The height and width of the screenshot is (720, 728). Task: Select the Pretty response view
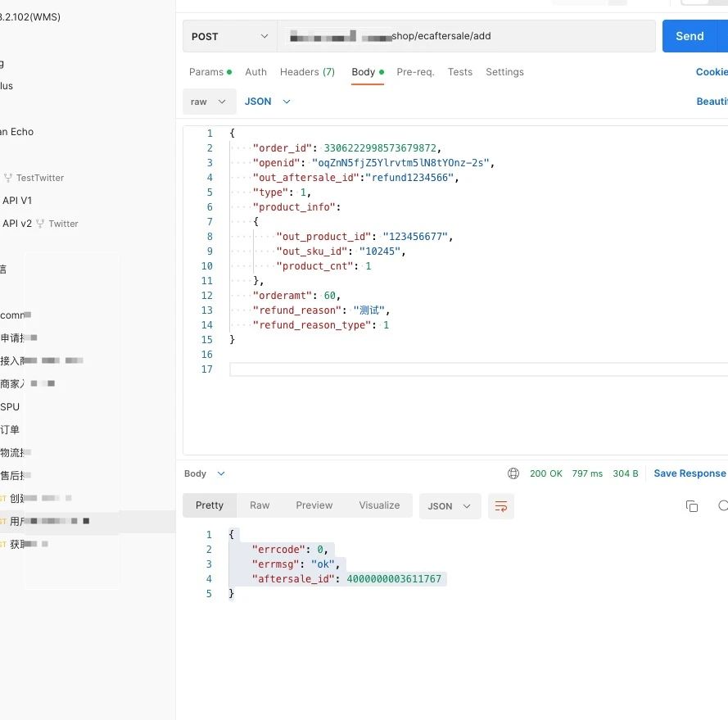point(210,505)
